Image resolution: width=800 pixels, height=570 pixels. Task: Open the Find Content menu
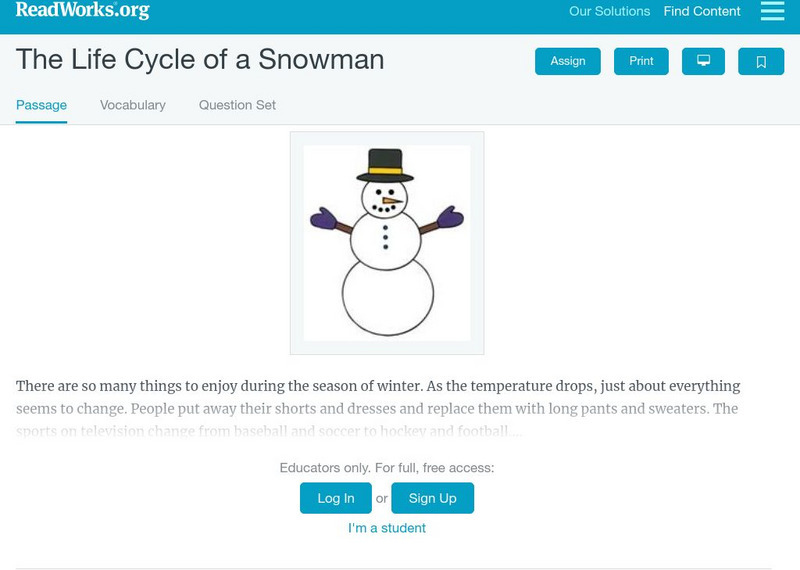(x=702, y=12)
